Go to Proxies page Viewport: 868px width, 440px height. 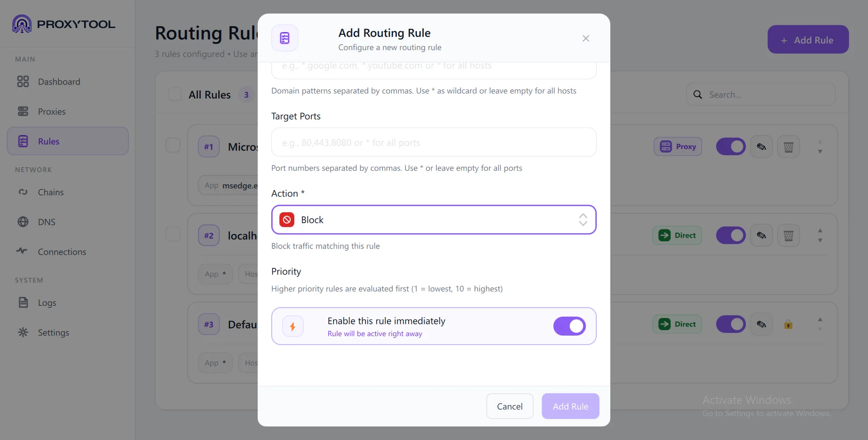pyautogui.click(x=68, y=112)
